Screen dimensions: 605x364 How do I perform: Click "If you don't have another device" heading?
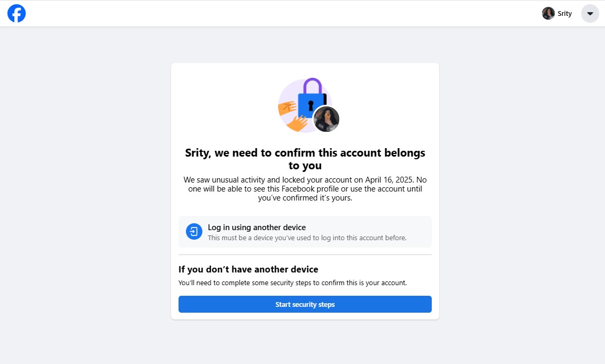(x=248, y=269)
